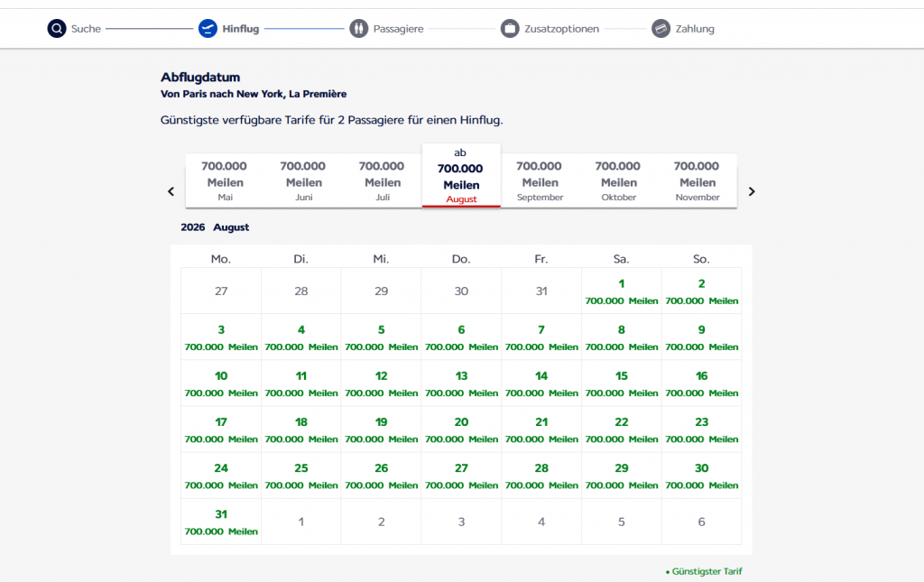
Task: Click the Zahlung credit card step icon
Action: click(x=661, y=29)
